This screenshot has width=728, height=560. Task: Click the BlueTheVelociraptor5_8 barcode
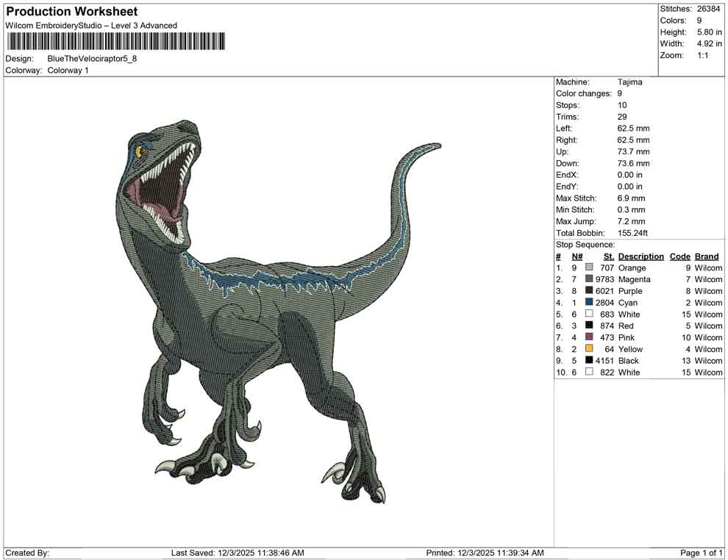coord(118,40)
